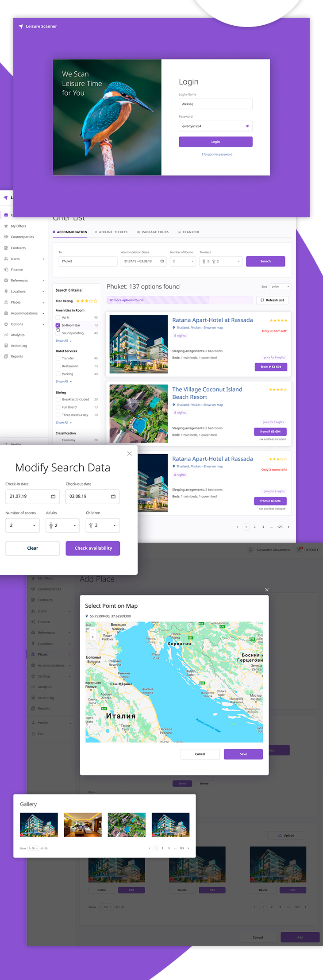Enable the Transfer hotel service checkbox
The width and height of the screenshot is (323, 980).
(x=58, y=359)
